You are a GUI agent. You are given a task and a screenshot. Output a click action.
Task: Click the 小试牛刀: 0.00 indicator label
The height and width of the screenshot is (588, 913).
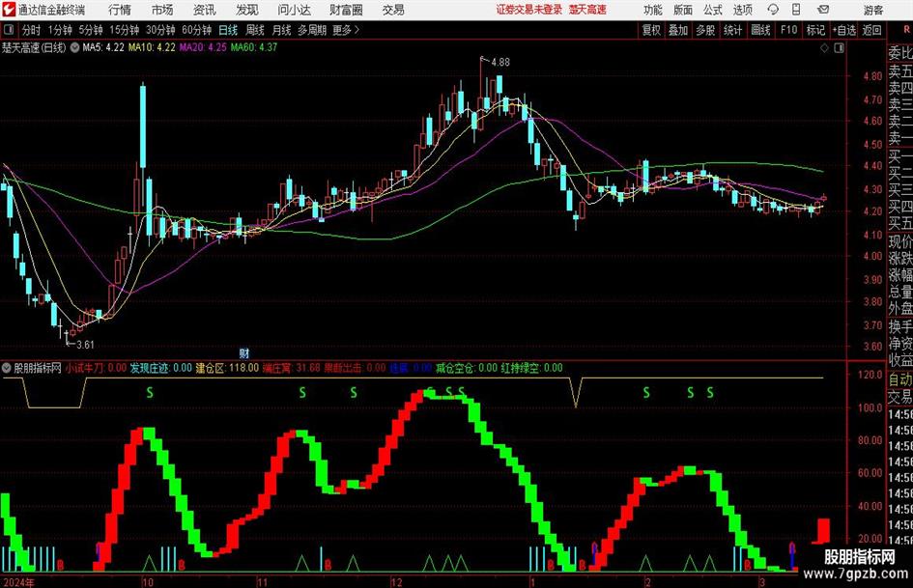[x=96, y=368]
